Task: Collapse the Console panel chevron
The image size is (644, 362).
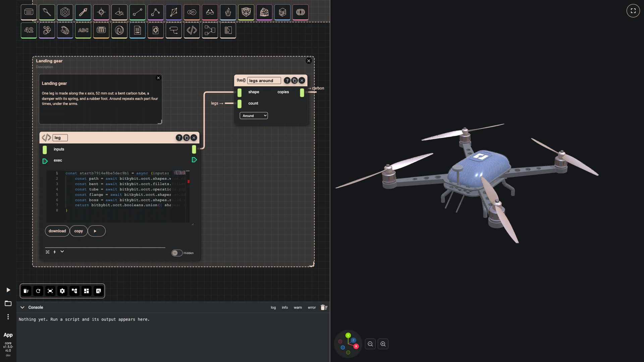Action: coord(22,307)
